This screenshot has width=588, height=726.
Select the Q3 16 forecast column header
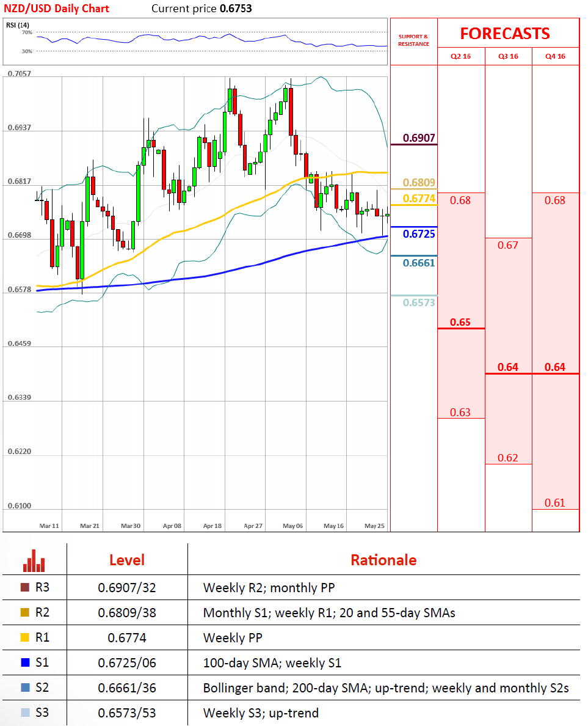tap(508, 56)
